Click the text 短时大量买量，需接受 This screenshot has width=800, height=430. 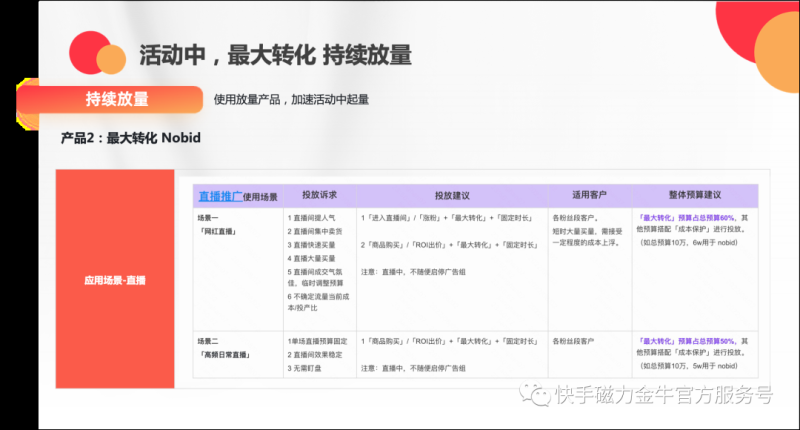point(587,231)
